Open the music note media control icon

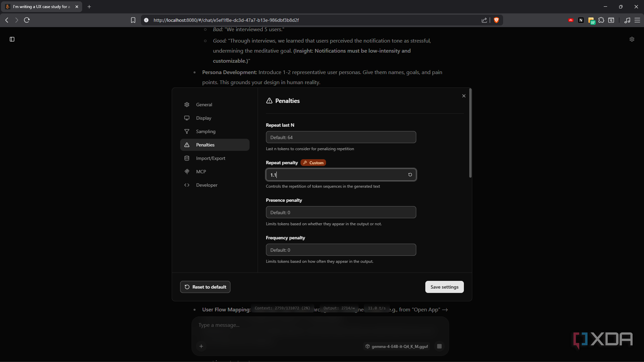click(x=627, y=20)
